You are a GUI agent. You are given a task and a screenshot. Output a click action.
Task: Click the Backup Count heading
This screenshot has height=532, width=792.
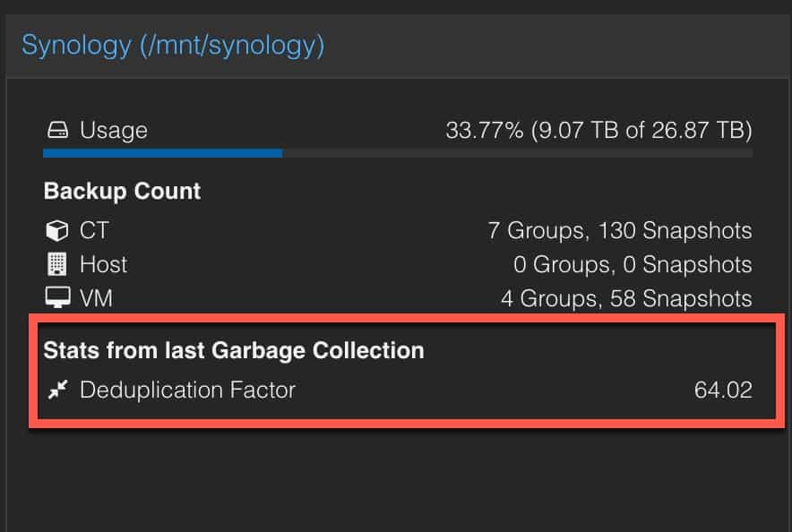click(122, 192)
